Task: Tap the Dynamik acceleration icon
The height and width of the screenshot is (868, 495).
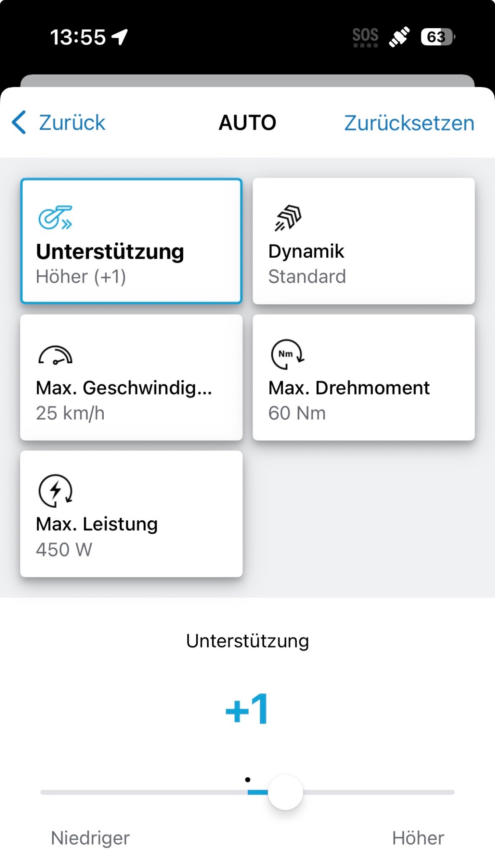Action: [288, 217]
